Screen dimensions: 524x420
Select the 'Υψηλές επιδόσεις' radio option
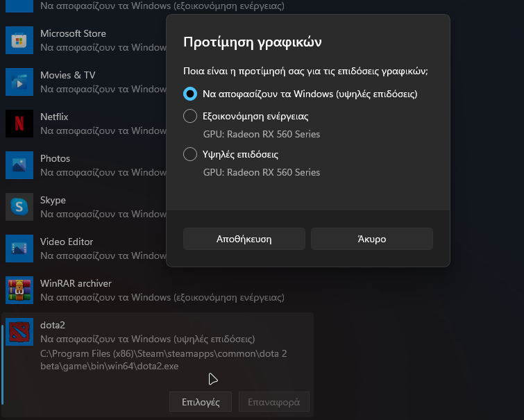point(190,154)
